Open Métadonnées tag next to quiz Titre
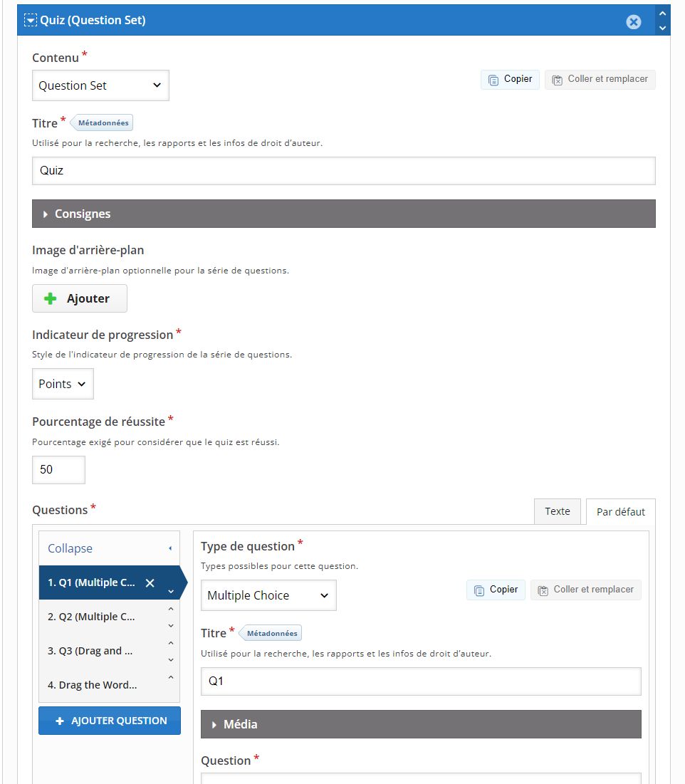Viewport: 685px width, 784px height. pos(103,122)
